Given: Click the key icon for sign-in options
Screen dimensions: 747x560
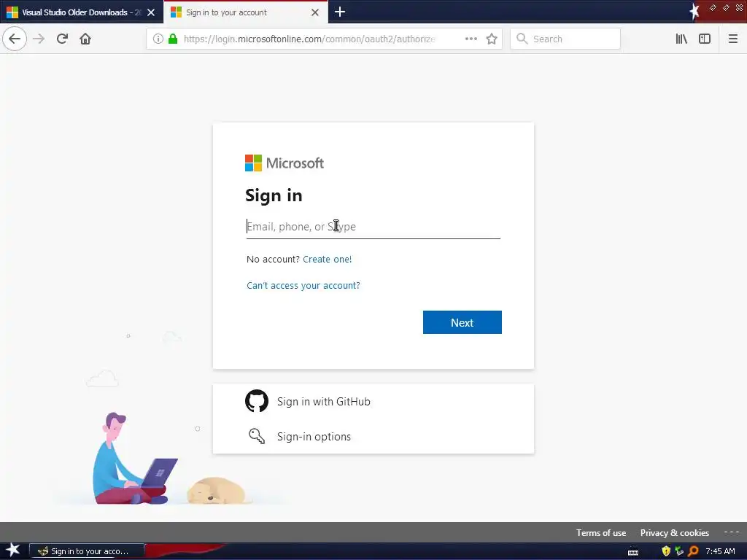Looking at the screenshot, I should pyautogui.click(x=257, y=436).
